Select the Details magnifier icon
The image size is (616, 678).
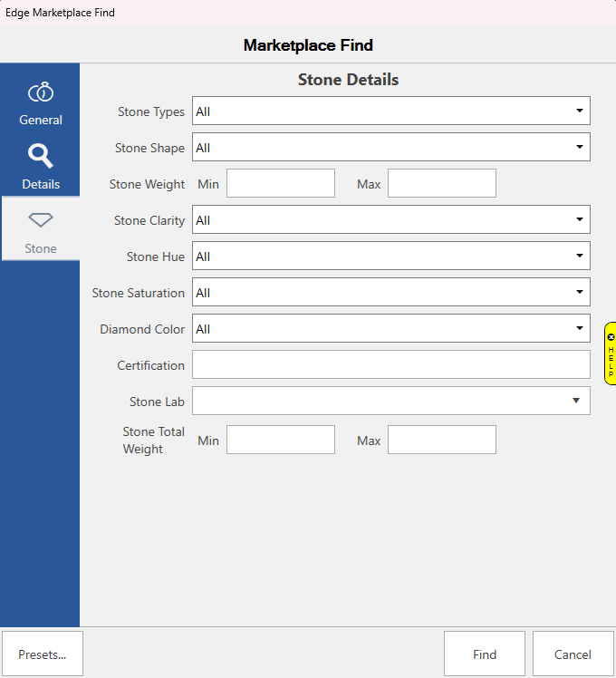click(x=41, y=157)
